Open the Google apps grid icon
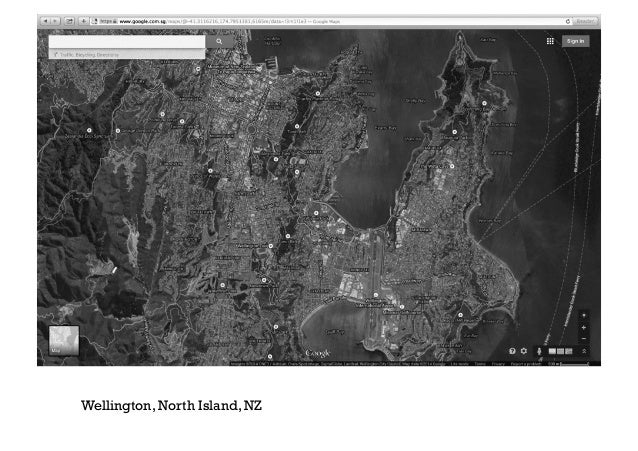 [550, 41]
